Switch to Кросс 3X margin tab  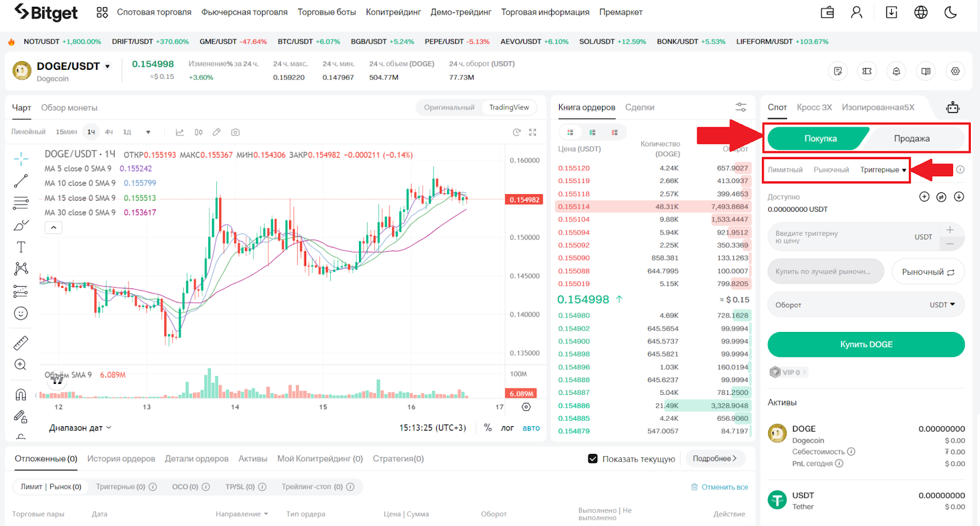coord(814,107)
